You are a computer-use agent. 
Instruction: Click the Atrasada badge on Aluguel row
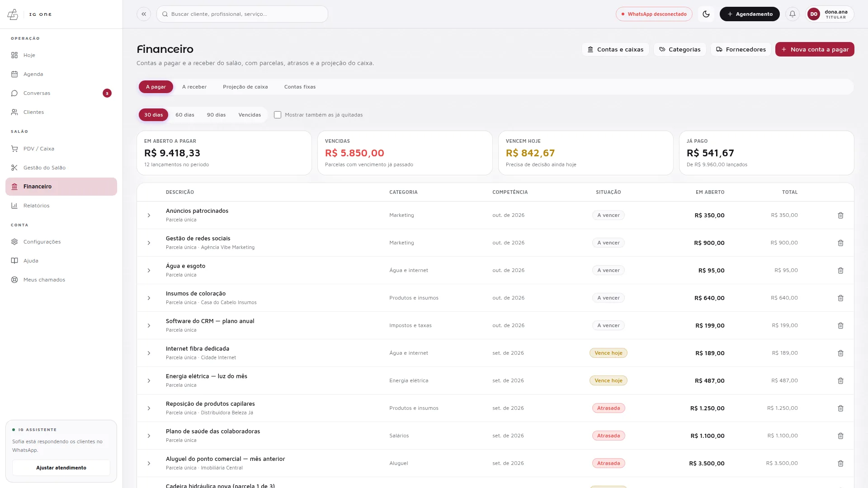[609, 463]
